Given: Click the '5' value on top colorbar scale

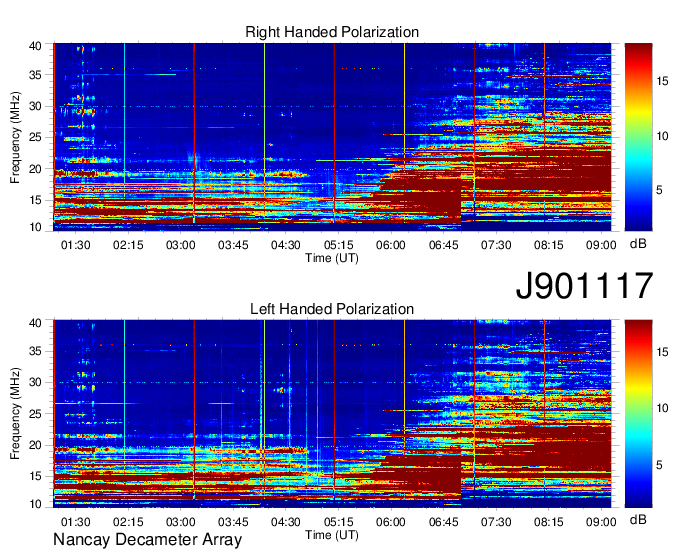Looking at the screenshot, I should (659, 190).
